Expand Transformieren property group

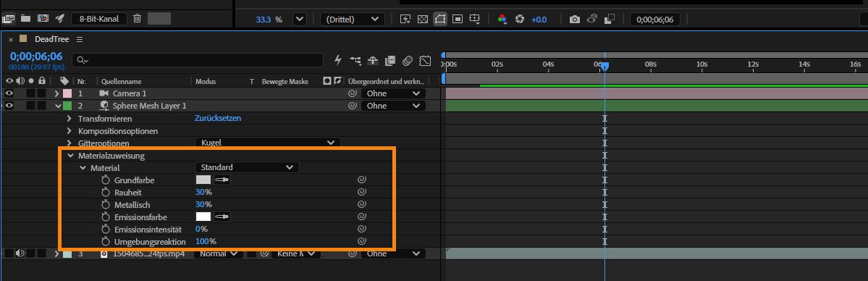tap(69, 118)
